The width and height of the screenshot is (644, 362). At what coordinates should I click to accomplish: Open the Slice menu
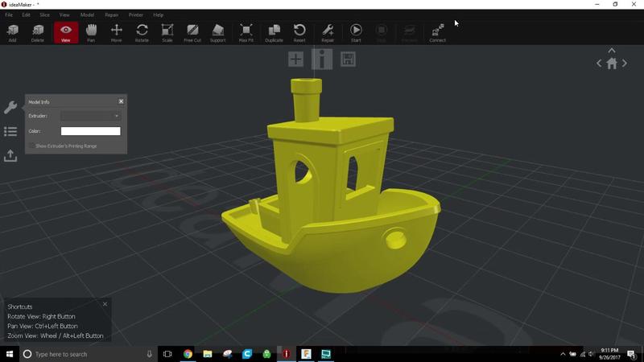44,14
